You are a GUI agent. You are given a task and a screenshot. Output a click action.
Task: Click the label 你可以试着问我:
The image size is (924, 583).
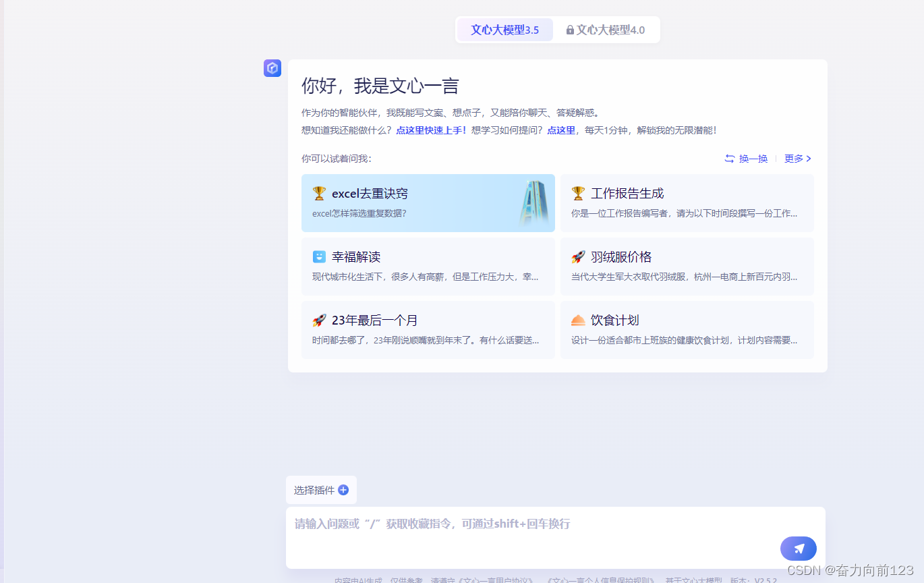point(337,159)
